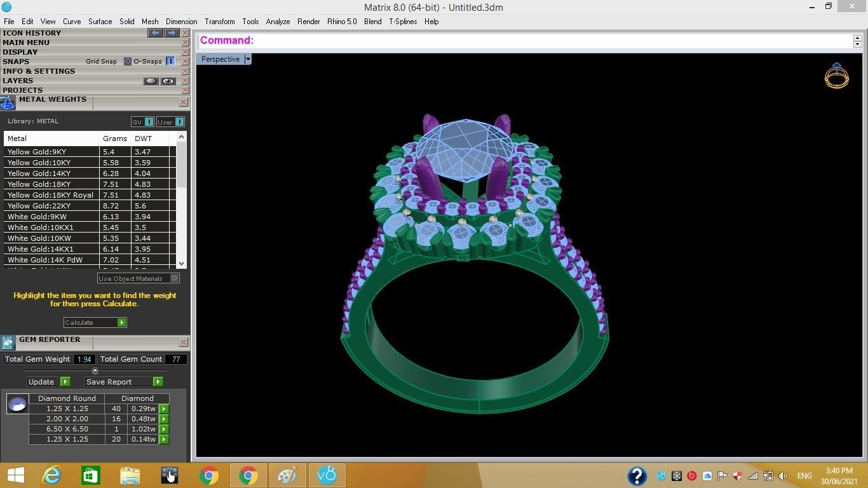Click green arrow on the 0.14tw row
Screen dimensions: 868x488
point(164,440)
